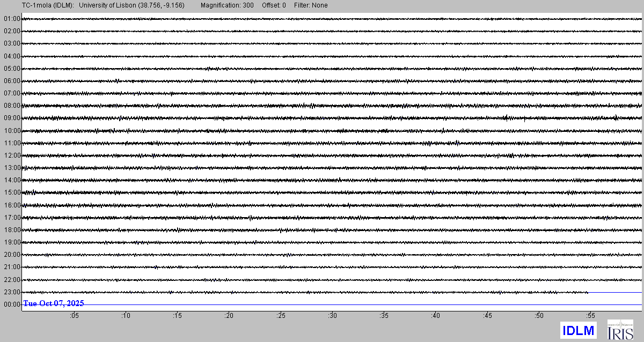The height and width of the screenshot is (342, 644).
Task: Click the Filter: None header label
Action: click(311, 5)
